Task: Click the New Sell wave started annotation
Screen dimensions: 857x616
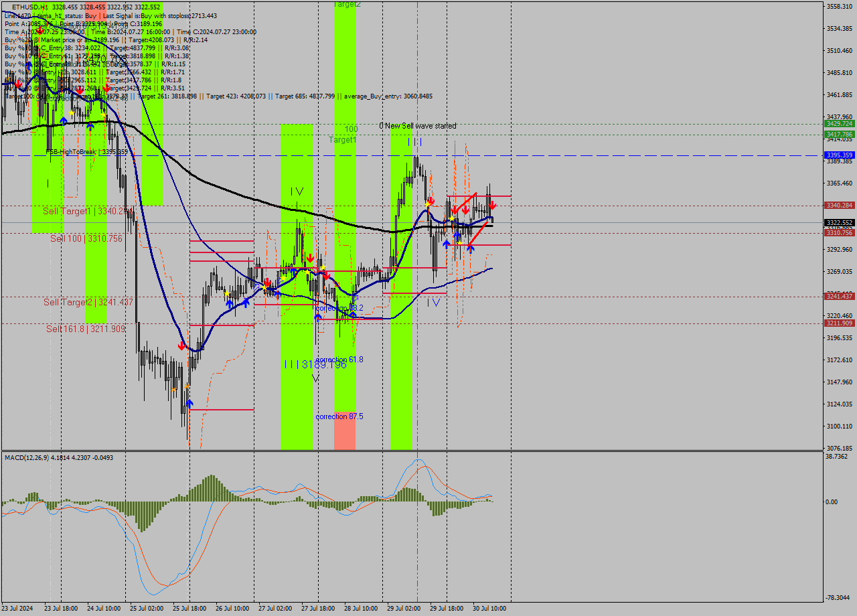Action: coord(418,125)
